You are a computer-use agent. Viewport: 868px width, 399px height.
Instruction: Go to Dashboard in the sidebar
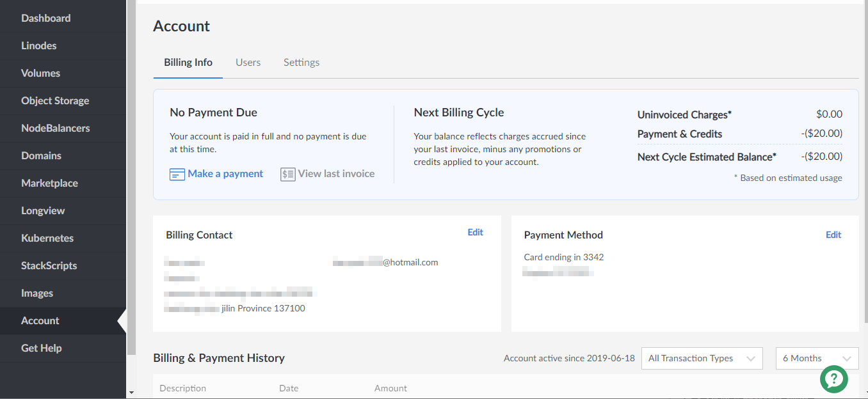pyautogui.click(x=45, y=18)
